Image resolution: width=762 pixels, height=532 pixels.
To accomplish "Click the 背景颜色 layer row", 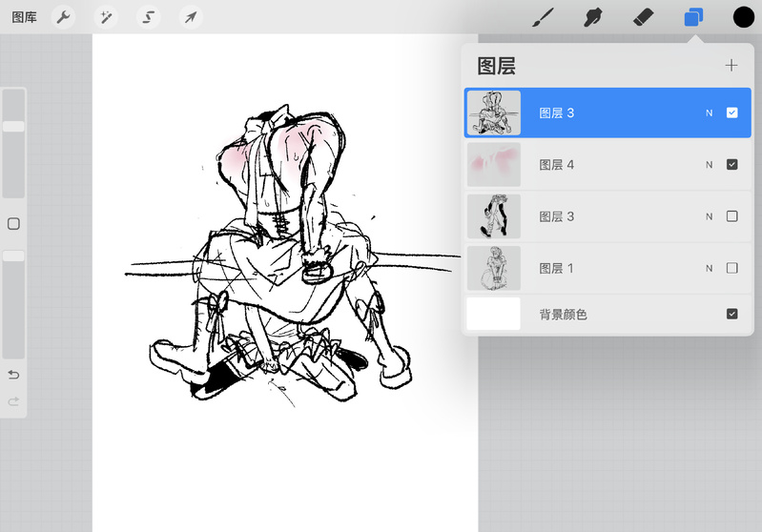I will pos(608,314).
